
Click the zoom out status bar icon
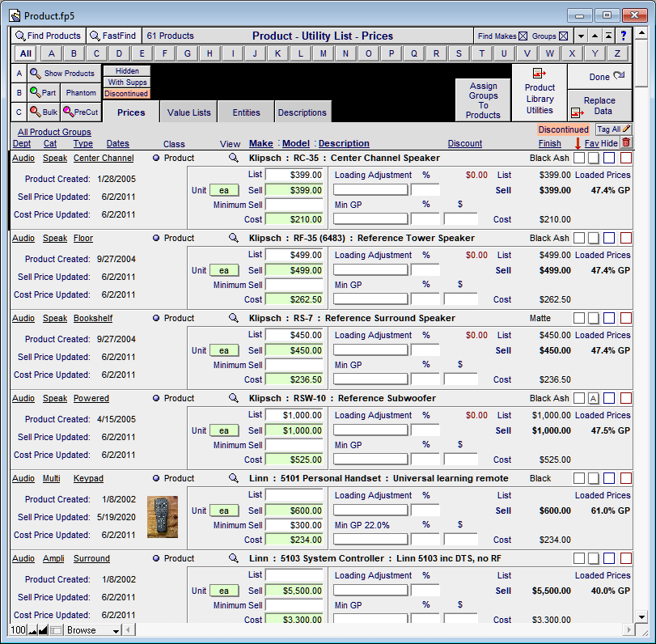pyautogui.click(x=32, y=630)
